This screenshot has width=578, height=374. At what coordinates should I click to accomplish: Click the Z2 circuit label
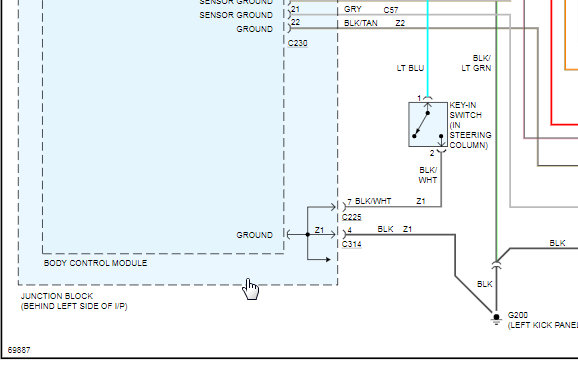pyautogui.click(x=400, y=23)
